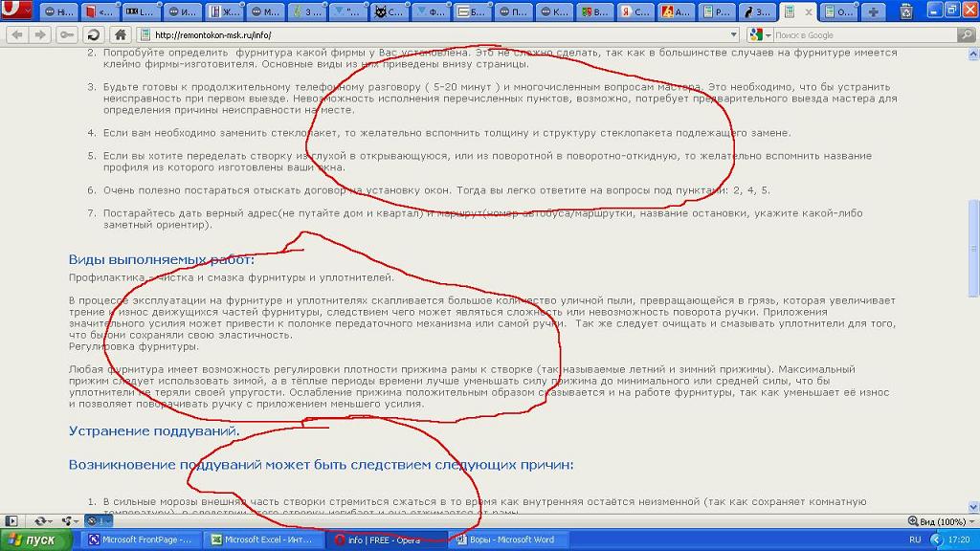Click the heading Устранение поддуваний.

(x=154, y=431)
